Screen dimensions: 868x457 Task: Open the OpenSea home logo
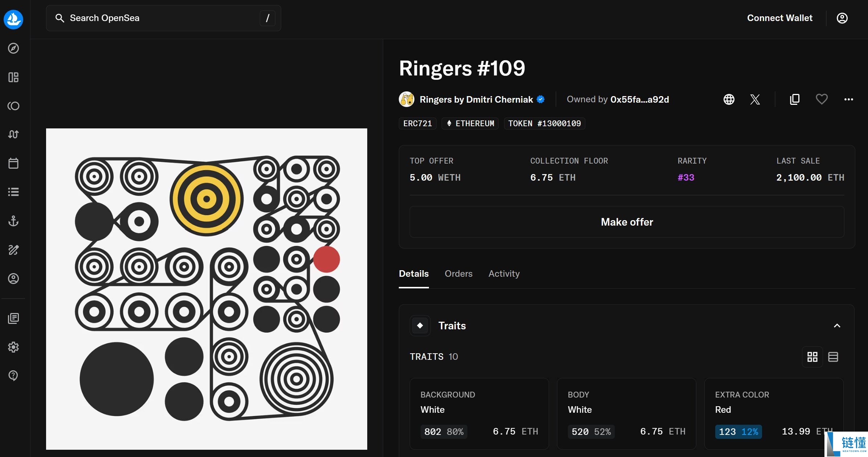pyautogui.click(x=13, y=19)
